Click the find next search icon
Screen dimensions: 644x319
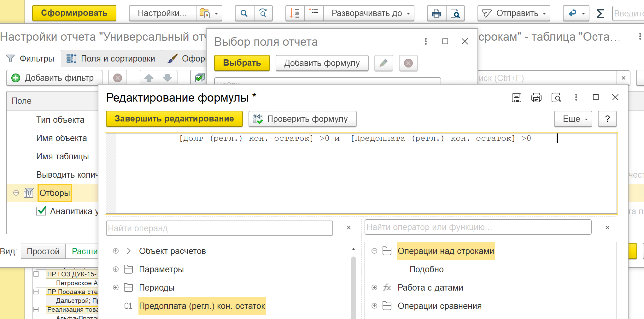(263, 13)
